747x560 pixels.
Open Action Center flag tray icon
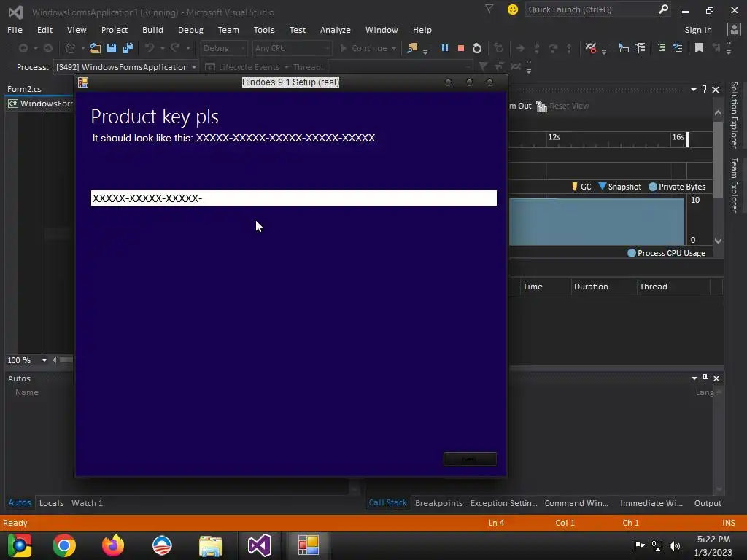pos(639,545)
